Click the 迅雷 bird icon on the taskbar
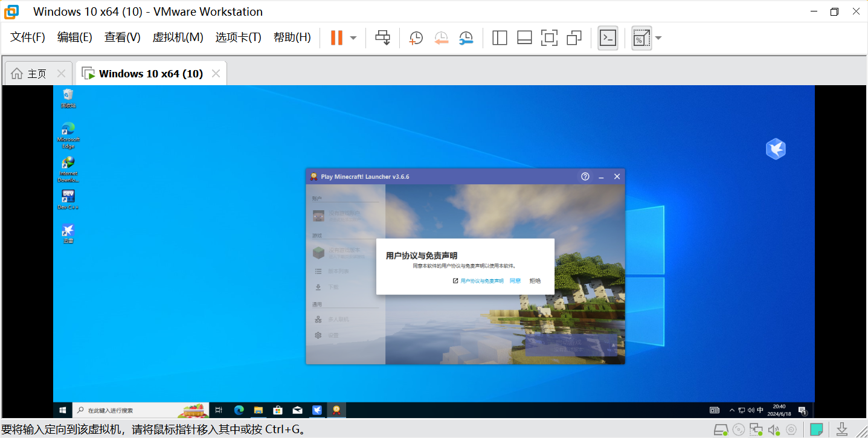Image resolution: width=868 pixels, height=438 pixels. point(317,410)
